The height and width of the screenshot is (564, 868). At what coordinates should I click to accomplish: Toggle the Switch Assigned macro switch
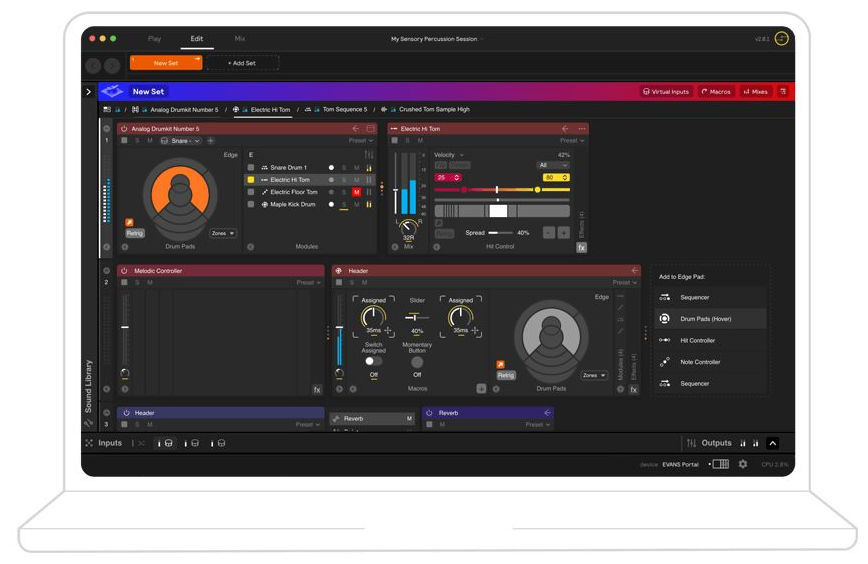(x=373, y=361)
